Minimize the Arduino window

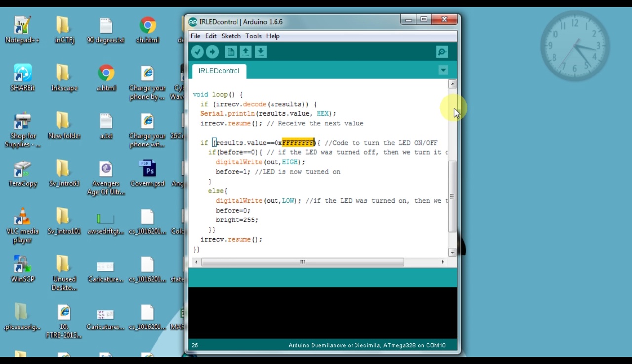point(409,20)
